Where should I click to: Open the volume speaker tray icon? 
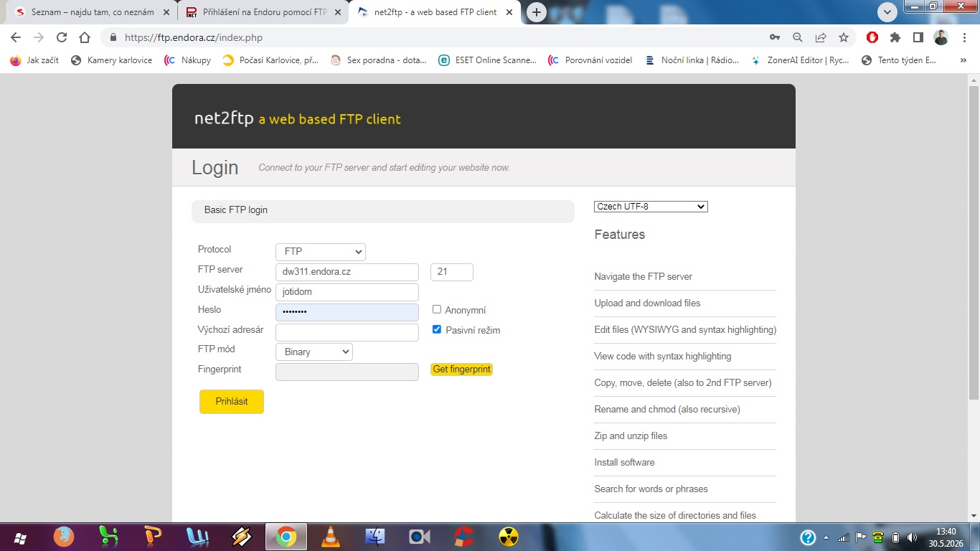pos(913,537)
